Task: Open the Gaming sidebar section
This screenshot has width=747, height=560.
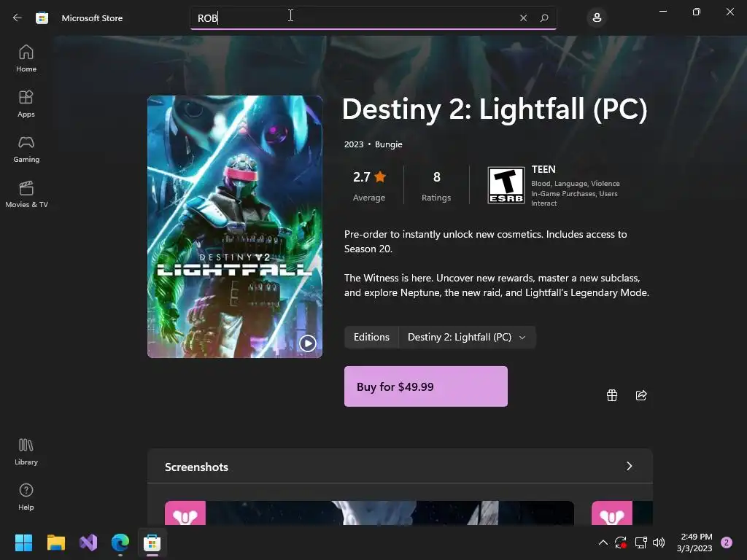Action: [26, 149]
